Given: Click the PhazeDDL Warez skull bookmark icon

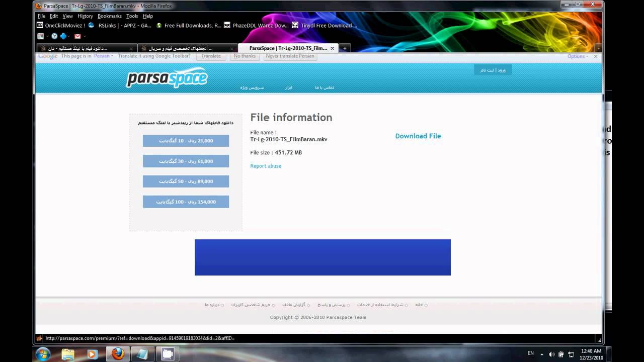Looking at the screenshot, I should click(x=226, y=25).
